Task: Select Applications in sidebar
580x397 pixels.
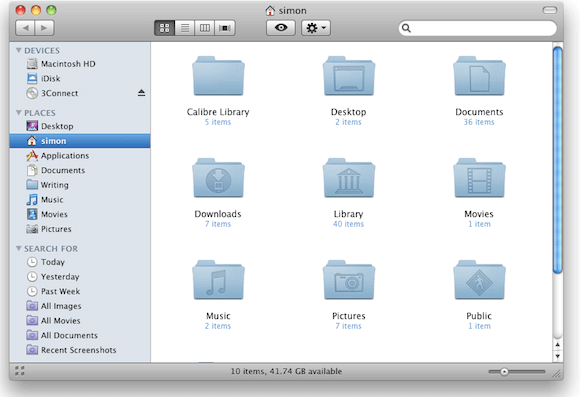Action: (x=80, y=156)
